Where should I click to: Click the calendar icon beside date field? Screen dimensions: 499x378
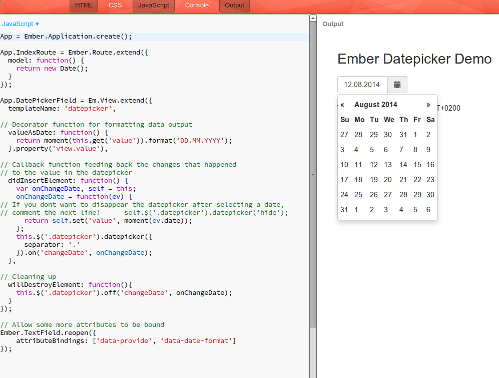coord(397,85)
